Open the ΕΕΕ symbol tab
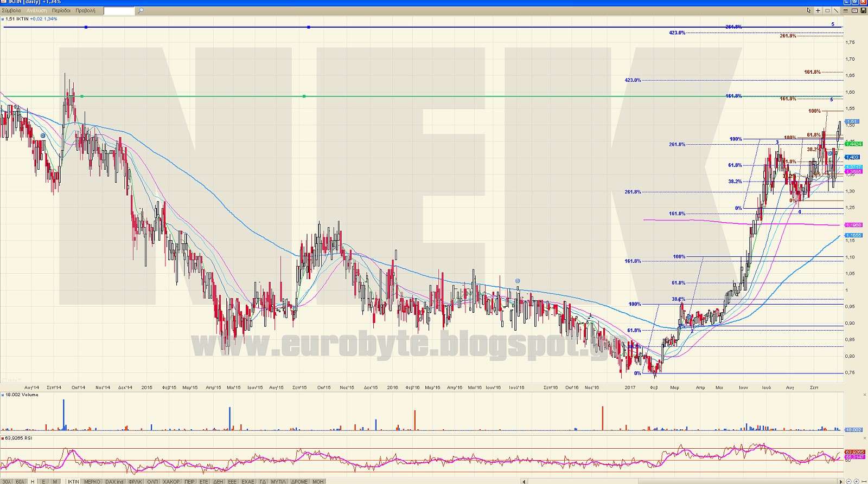The height and width of the screenshot is (484, 868). (x=232, y=481)
